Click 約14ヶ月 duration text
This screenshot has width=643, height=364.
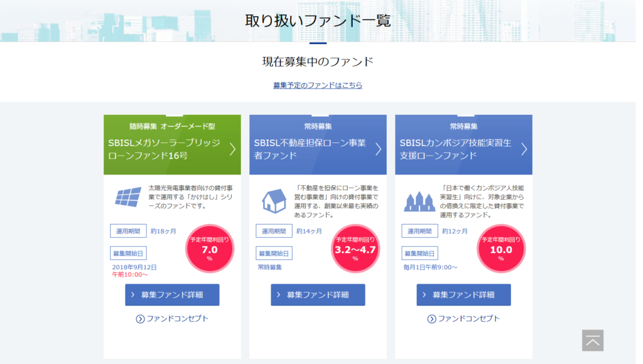[309, 231]
